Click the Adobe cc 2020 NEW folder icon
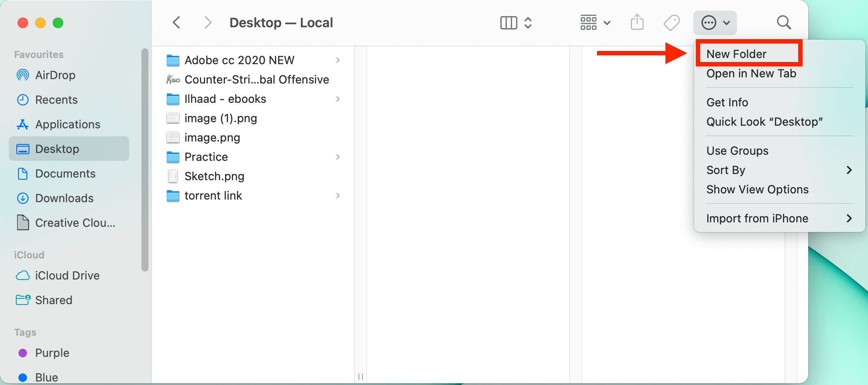Screen dimensions: 868x385 (173, 60)
